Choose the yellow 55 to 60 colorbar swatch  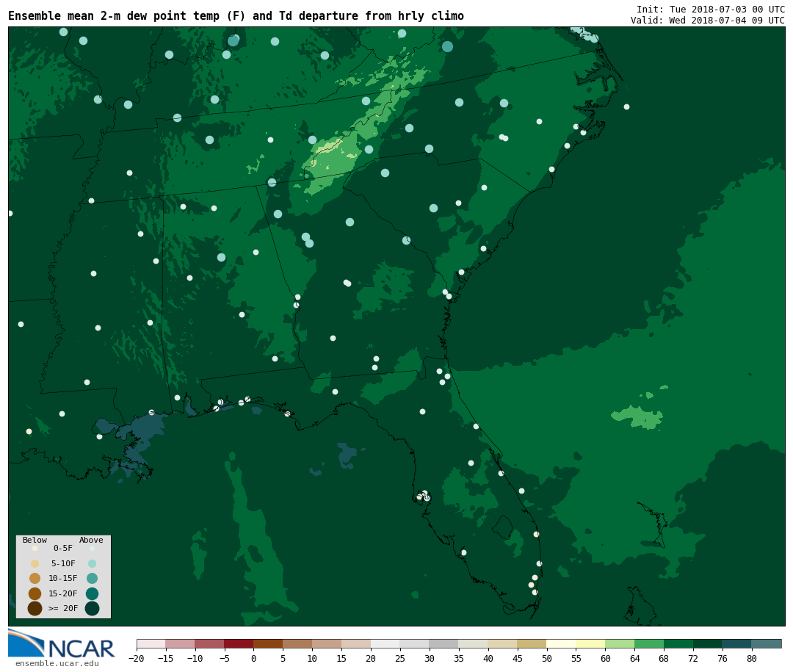590,644
